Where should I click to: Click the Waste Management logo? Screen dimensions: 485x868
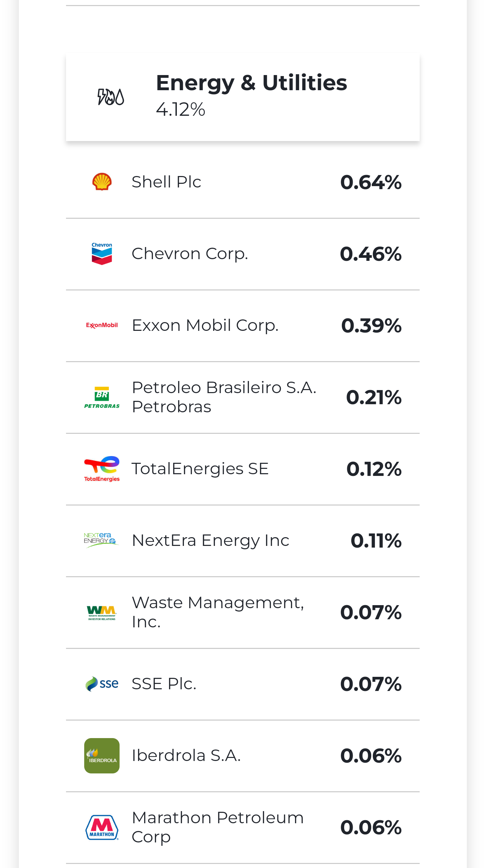tap(102, 612)
